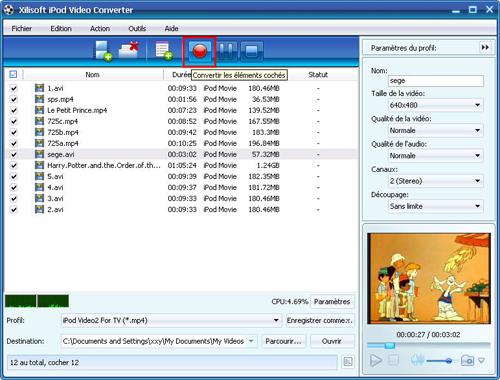This screenshot has width=500, height=380.
Task: Open the Outils menu
Action: 137,28
